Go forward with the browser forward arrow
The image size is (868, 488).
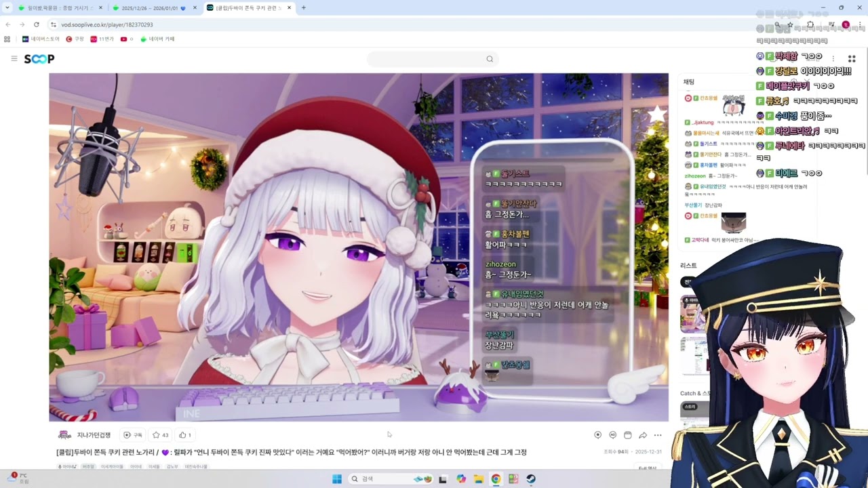pyautogui.click(x=22, y=24)
